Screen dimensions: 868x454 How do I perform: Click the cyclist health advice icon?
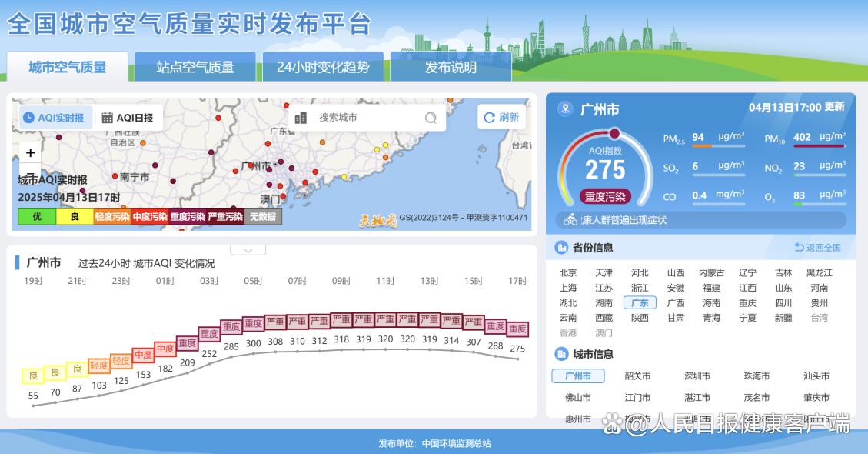pos(570,220)
